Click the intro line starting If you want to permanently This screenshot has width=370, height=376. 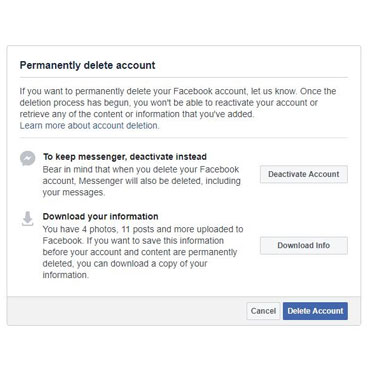pyautogui.click(x=178, y=91)
